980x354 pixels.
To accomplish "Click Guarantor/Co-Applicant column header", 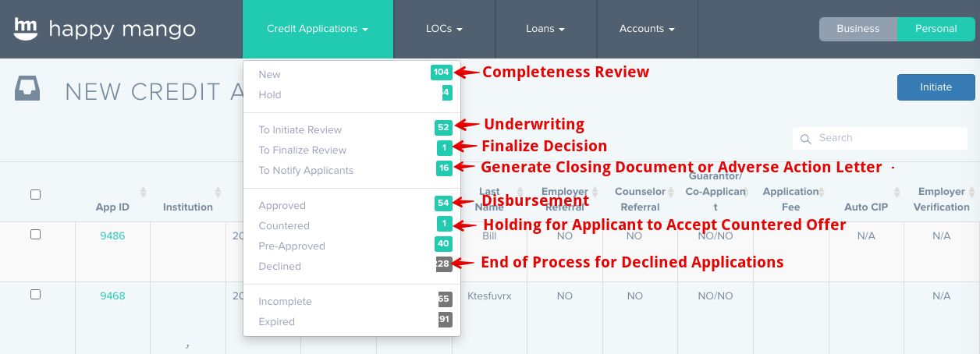I will (x=715, y=192).
